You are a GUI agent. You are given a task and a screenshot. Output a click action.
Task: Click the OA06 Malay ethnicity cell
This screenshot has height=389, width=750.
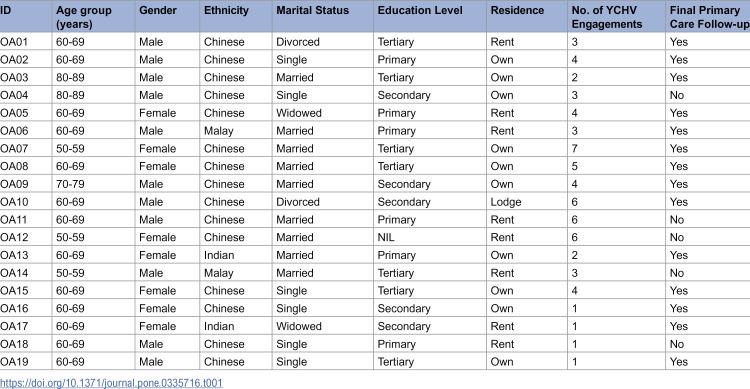point(236,131)
